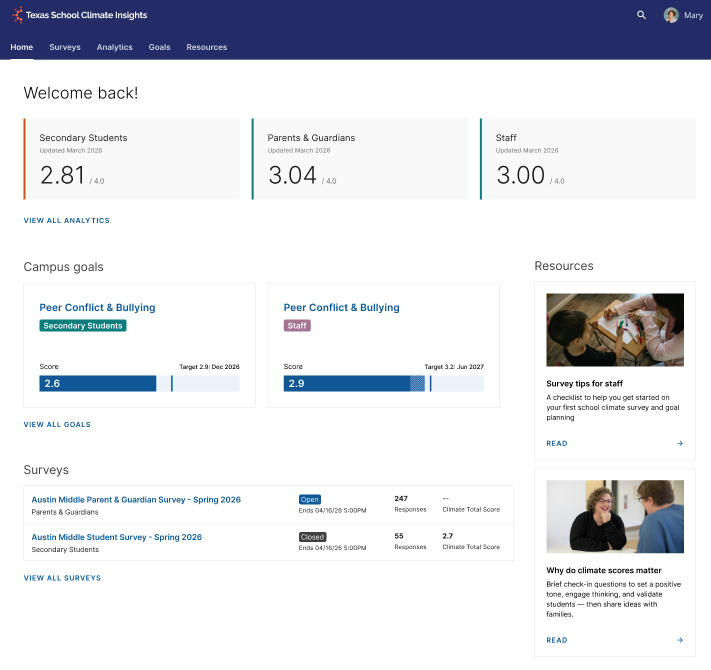Screen dimensions: 711x670
Task: Click the search magnifier icon
Action: pos(641,15)
